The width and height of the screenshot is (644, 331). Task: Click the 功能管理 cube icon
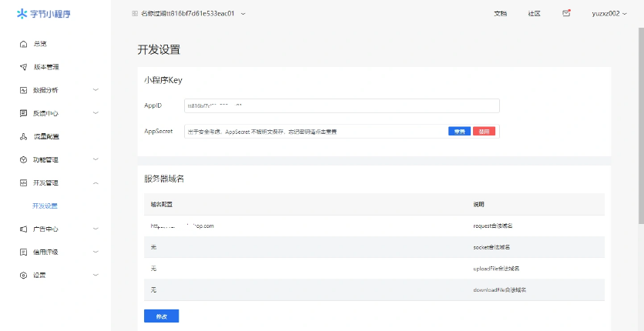tap(23, 159)
